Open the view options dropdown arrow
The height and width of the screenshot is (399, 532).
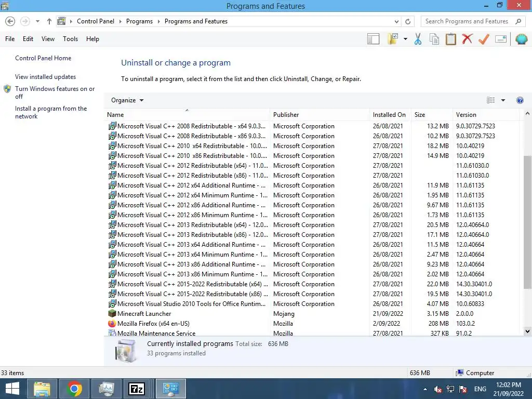503,100
